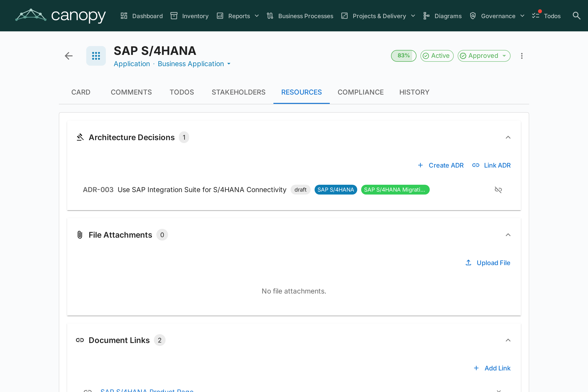The height and width of the screenshot is (392, 588).
Task: Collapse the Document Links section
Action: 508,340
